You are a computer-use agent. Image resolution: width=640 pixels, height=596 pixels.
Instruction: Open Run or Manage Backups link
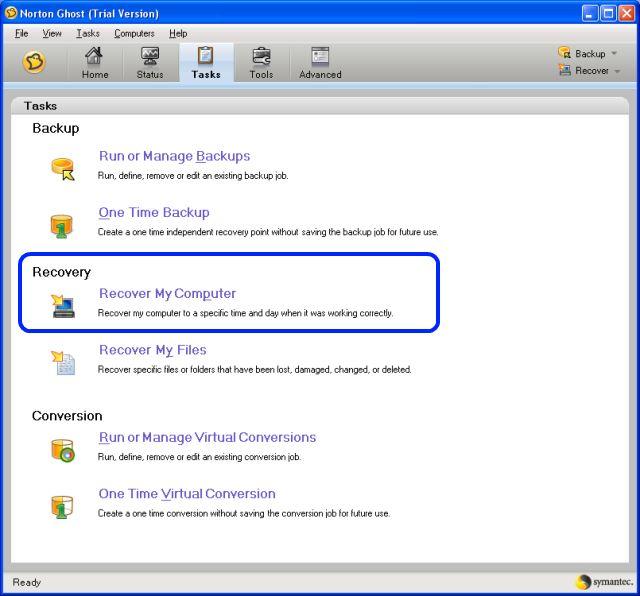pyautogui.click(x=175, y=156)
